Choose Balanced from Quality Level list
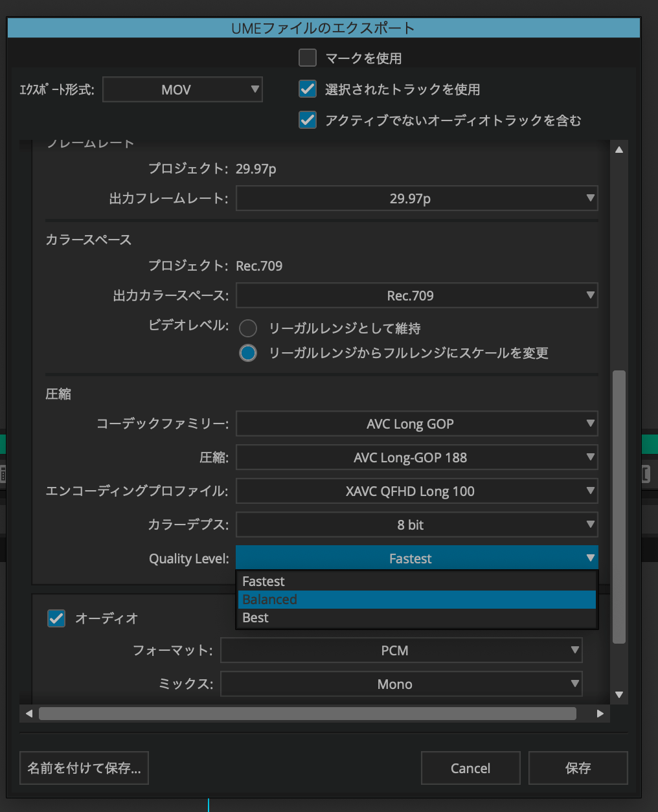The width and height of the screenshot is (658, 812). coord(416,600)
